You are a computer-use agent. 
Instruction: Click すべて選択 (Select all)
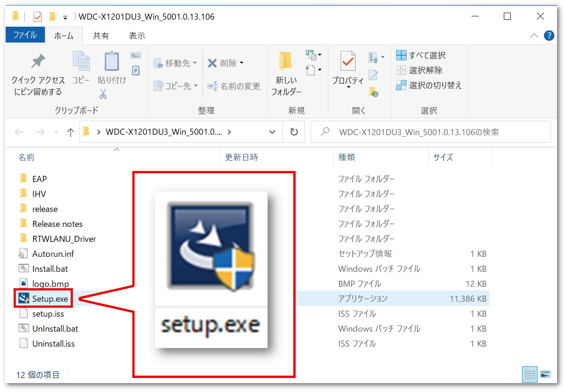point(421,55)
